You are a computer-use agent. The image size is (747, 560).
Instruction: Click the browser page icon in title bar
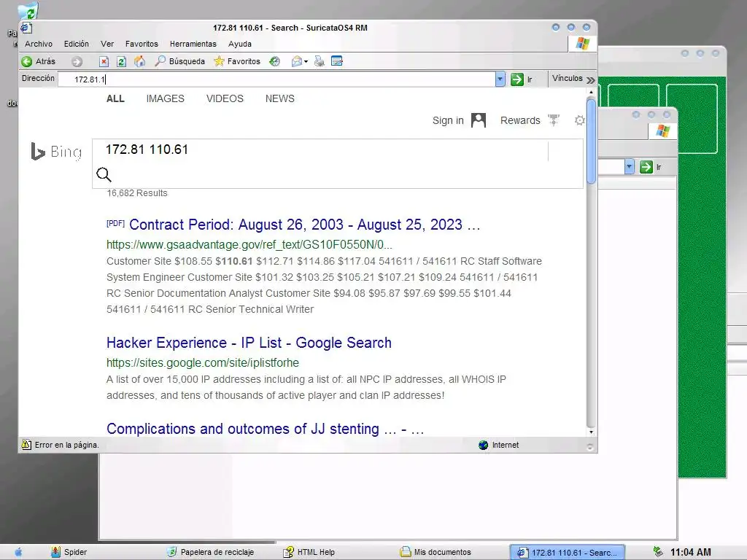(26, 28)
